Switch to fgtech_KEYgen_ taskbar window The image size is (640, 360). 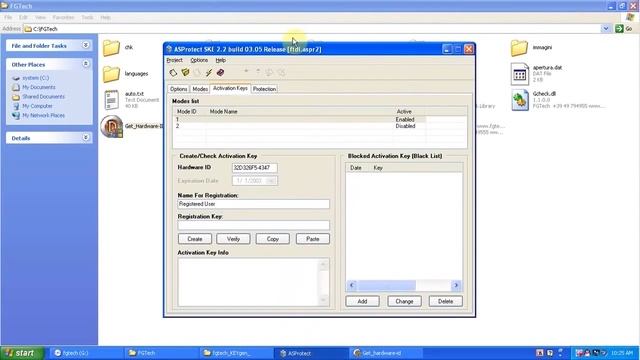[x=237, y=353]
